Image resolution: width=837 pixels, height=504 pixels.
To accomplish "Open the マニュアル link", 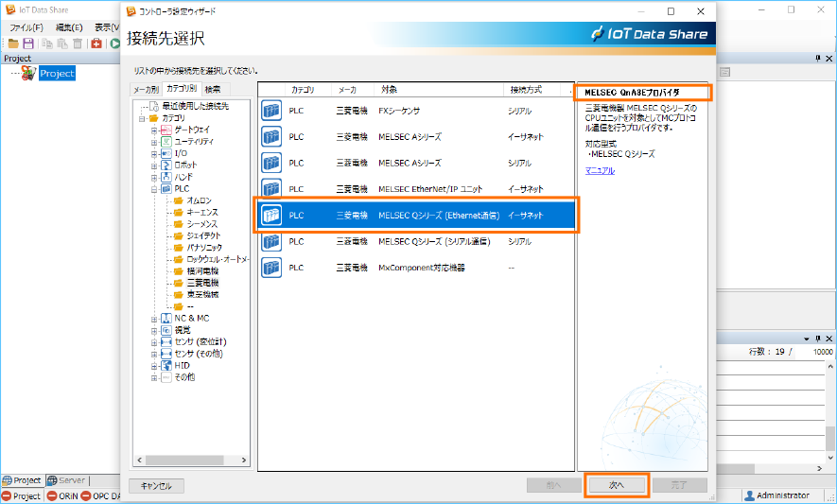I will 600,170.
